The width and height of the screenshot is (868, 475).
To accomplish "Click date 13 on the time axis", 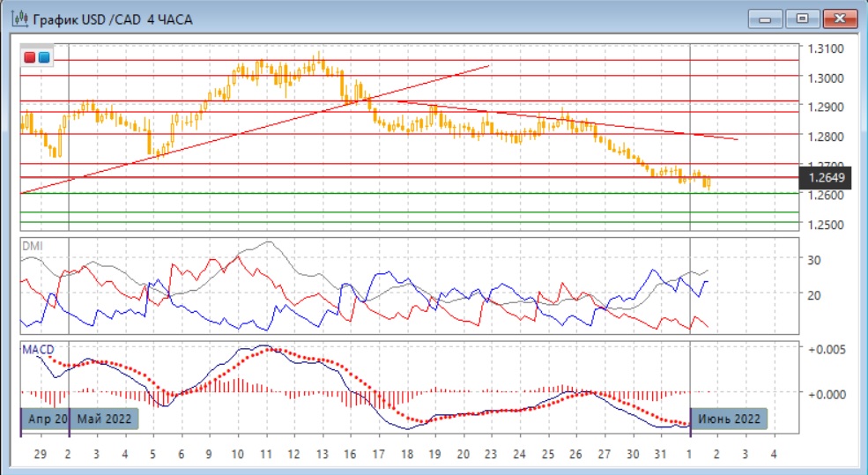I will [321, 454].
